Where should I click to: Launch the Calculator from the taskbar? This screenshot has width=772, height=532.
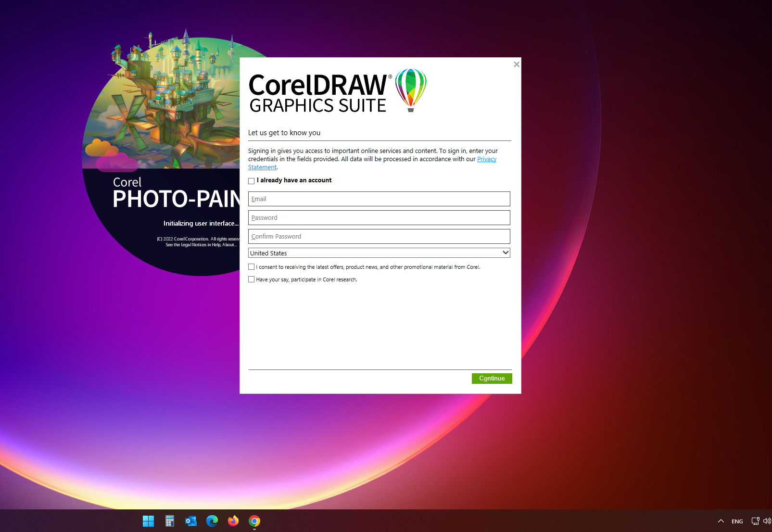click(x=169, y=521)
